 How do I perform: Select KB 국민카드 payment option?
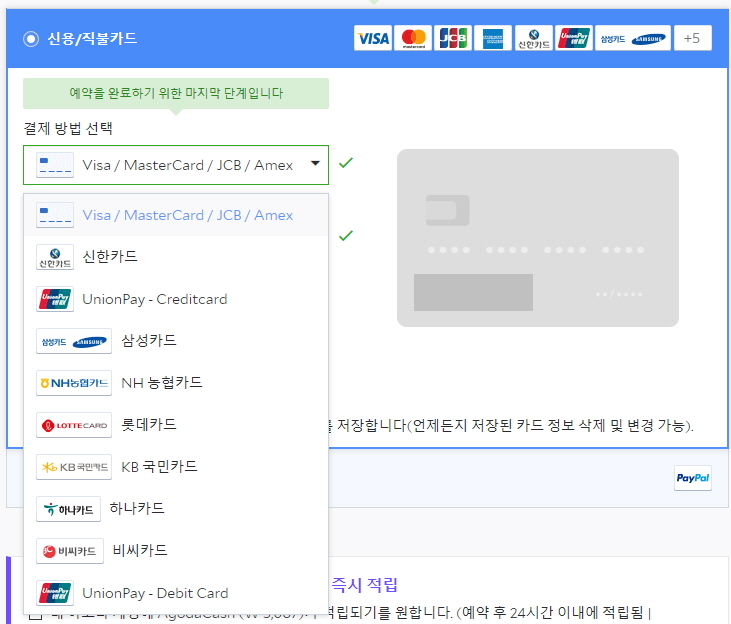[176, 467]
